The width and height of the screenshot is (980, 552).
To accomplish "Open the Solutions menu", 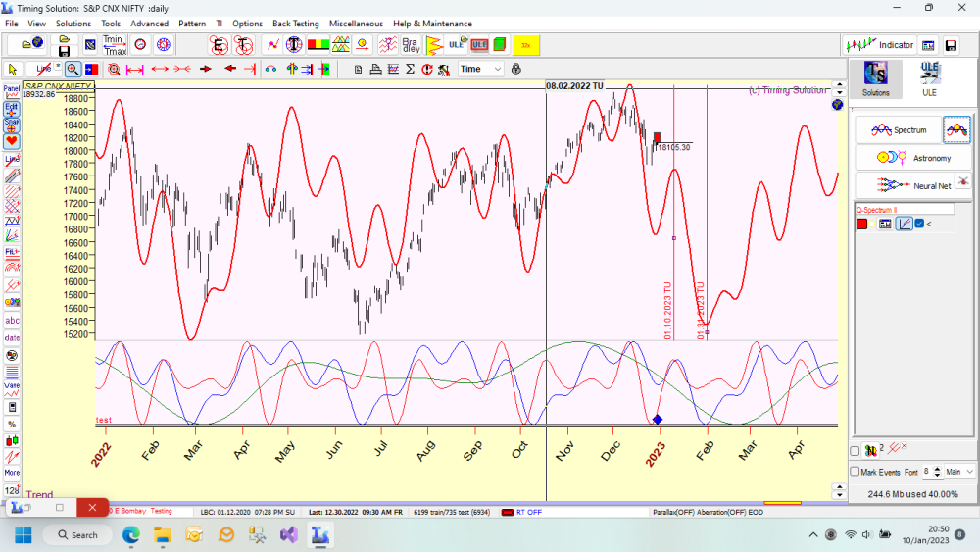I will click(x=73, y=24).
